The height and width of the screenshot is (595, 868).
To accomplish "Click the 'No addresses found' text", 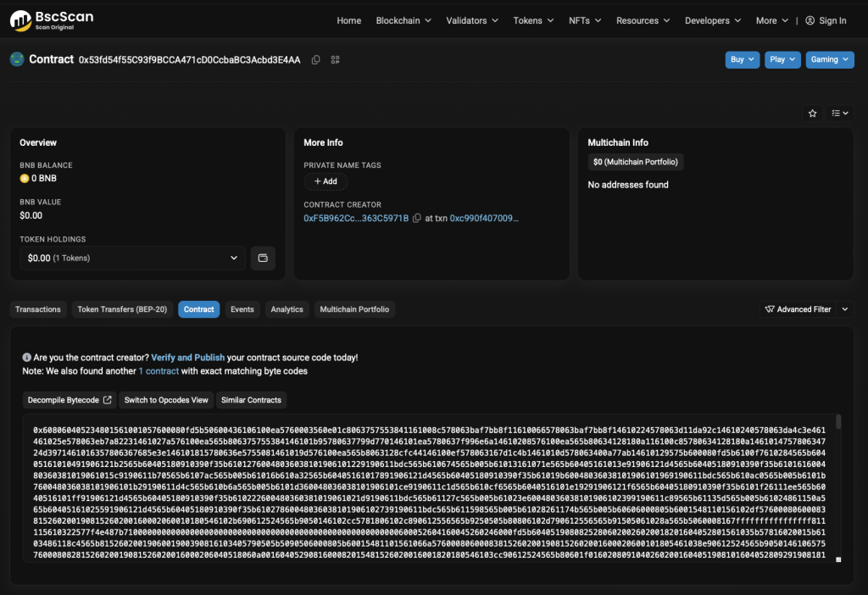I will pos(628,185).
